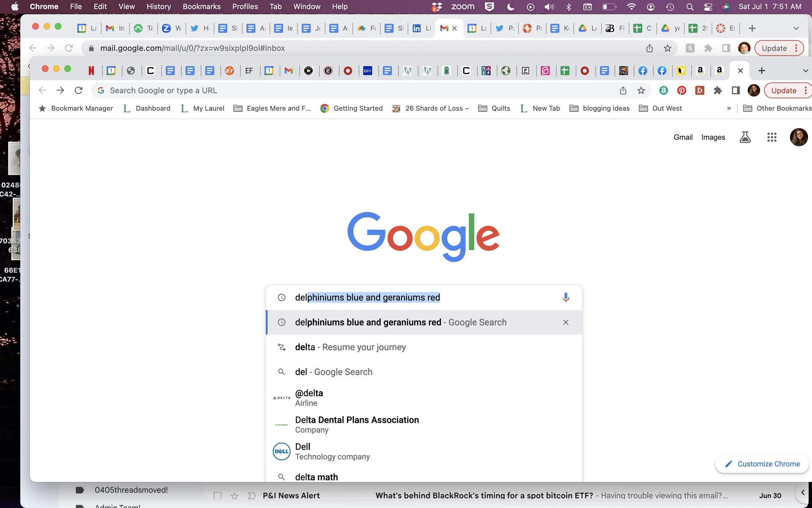Bookmark this tab with star icon
This screenshot has height=508, width=812.
[641, 90]
